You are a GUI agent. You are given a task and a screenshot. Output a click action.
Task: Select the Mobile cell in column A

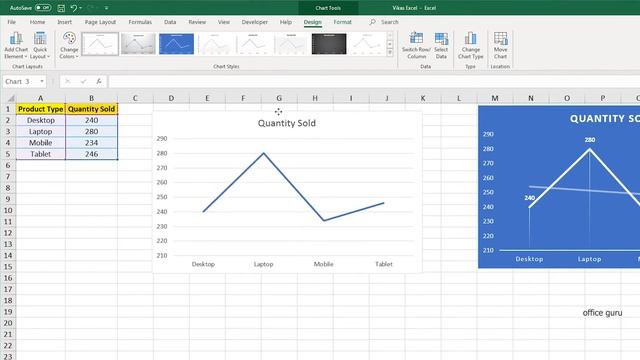[x=40, y=143]
